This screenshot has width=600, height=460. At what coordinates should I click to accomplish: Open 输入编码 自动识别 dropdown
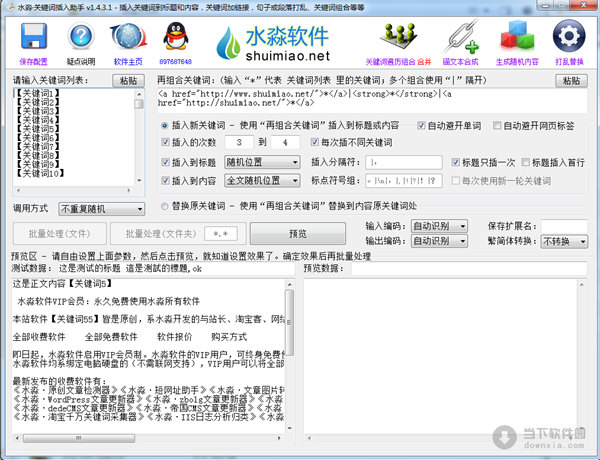pyautogui.click(x=439, y=226)
